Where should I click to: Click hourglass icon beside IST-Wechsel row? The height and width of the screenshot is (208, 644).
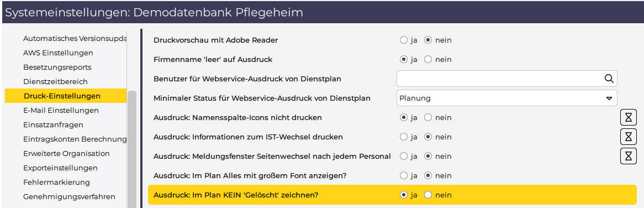(629, 137)
